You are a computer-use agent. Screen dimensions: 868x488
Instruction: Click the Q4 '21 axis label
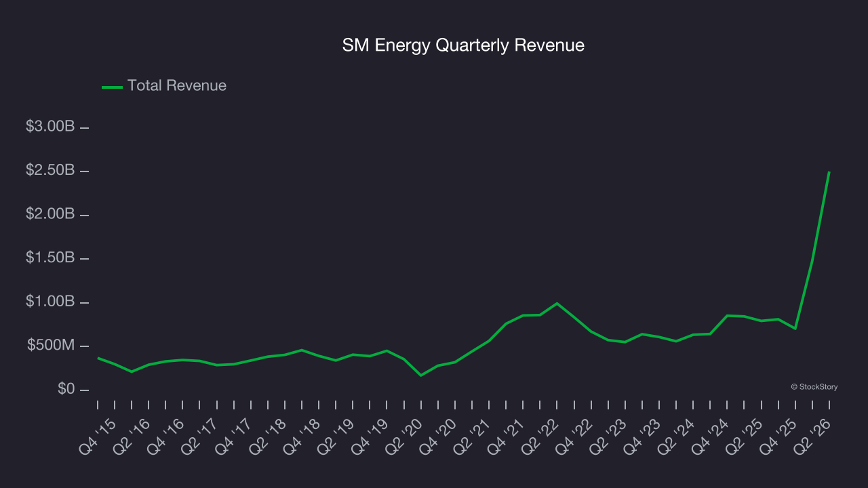507,437
